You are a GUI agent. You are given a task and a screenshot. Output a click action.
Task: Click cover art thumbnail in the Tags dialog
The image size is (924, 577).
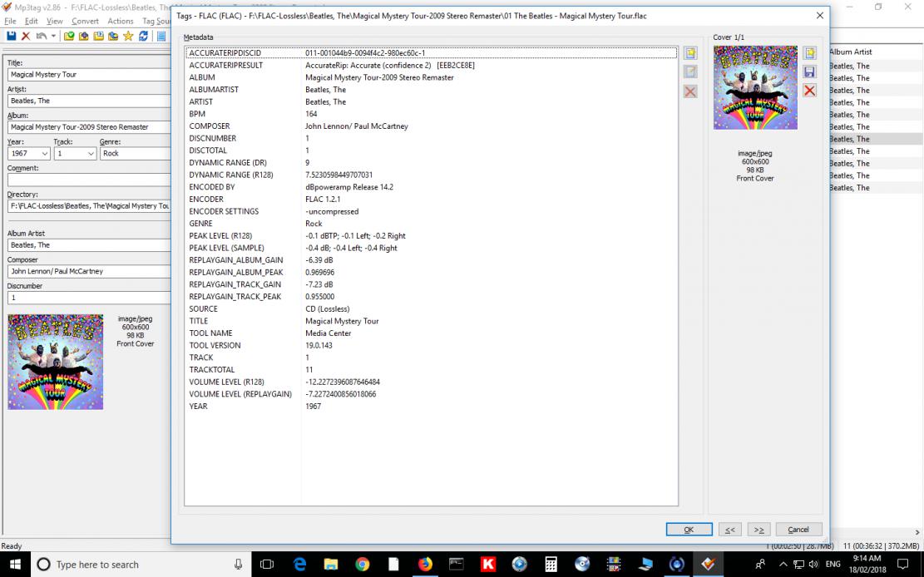pyautogui.click(x=755, y=87)
